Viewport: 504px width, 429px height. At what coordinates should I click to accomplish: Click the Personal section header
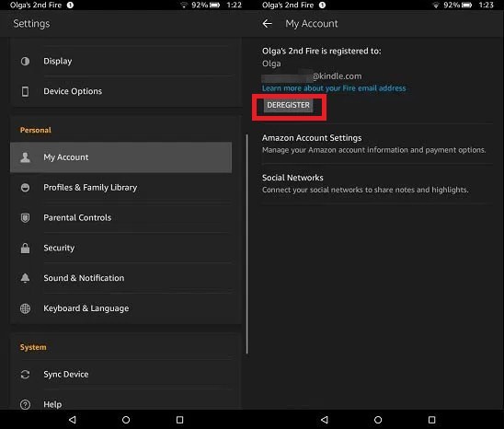pyautogui.click(x=36, y=130)
